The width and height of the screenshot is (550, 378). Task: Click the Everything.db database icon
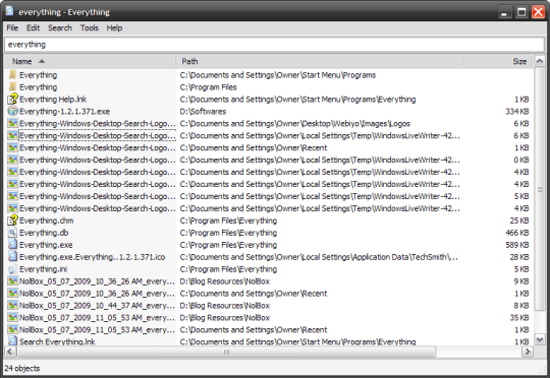coord(13,233)
